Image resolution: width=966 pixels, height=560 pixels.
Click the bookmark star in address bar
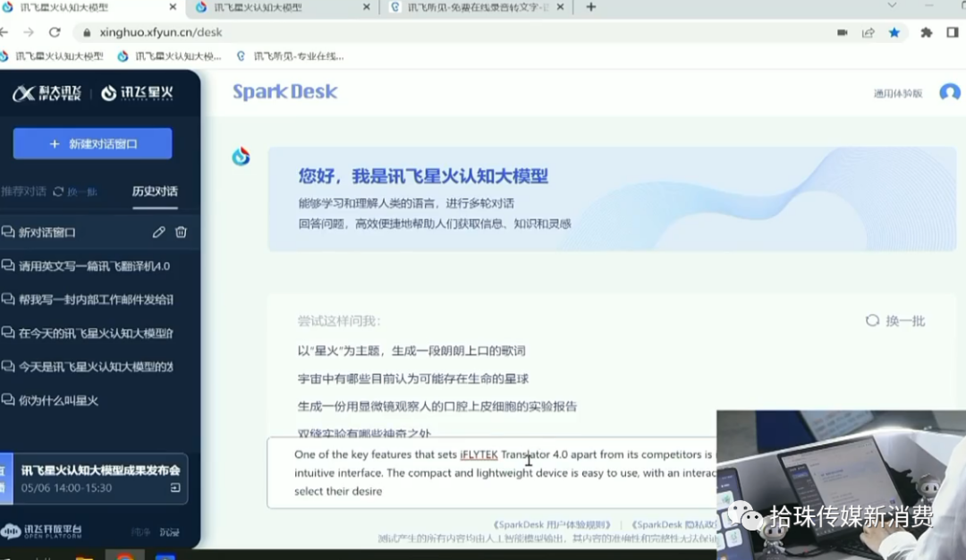894,32
